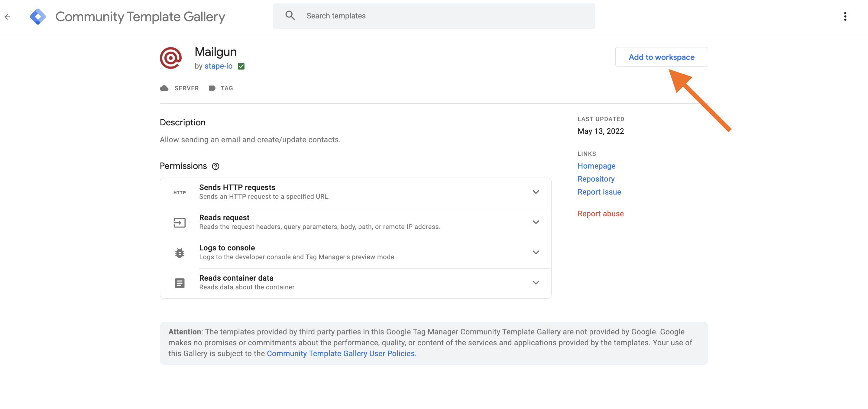Click the TAG label text

(226, 88)
